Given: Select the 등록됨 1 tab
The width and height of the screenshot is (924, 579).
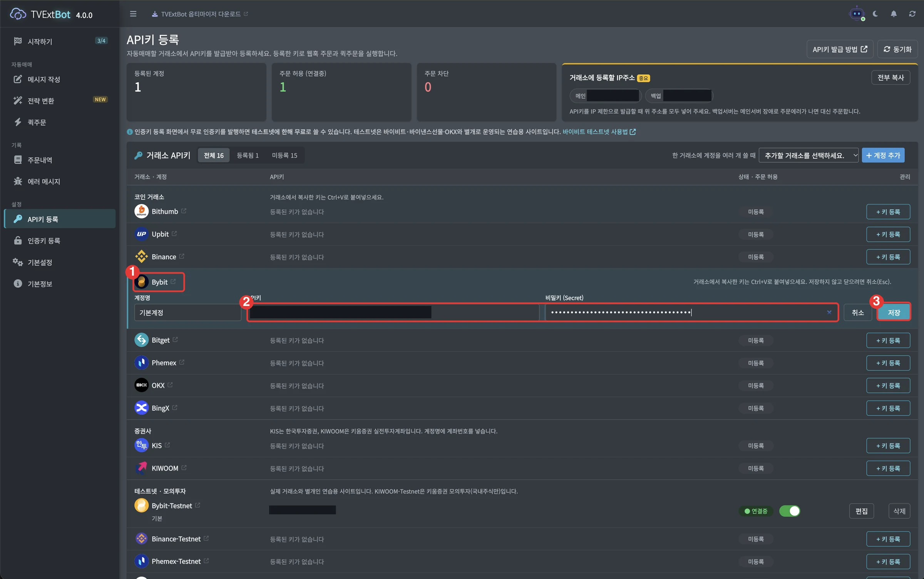Looking at the screenshot, I should point(248,156).
